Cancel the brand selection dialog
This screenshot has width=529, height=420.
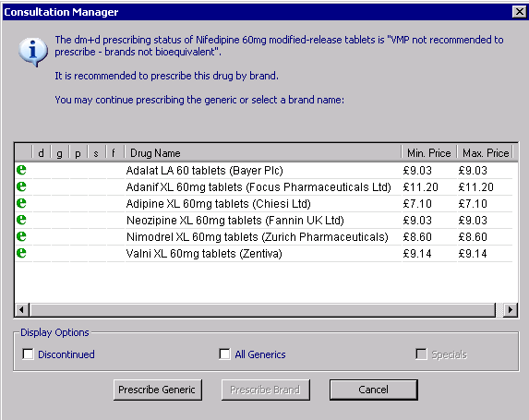coord(374,390)
